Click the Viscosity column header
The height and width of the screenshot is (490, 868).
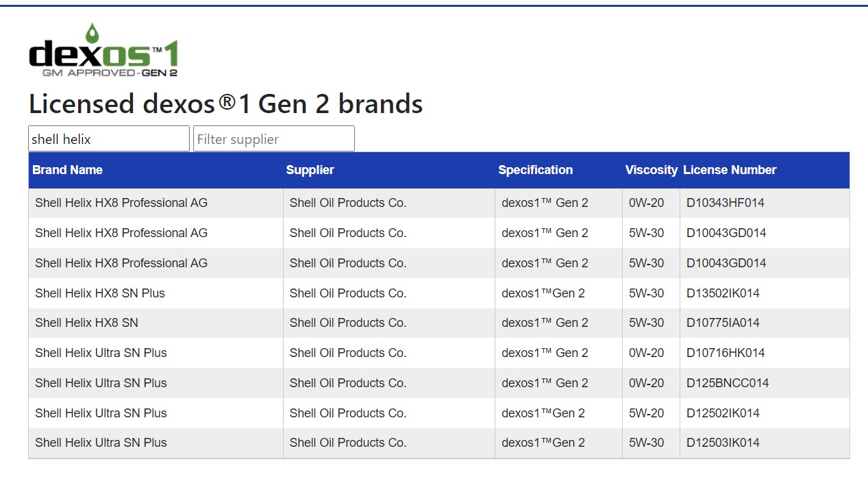click(x=651, y=170)
